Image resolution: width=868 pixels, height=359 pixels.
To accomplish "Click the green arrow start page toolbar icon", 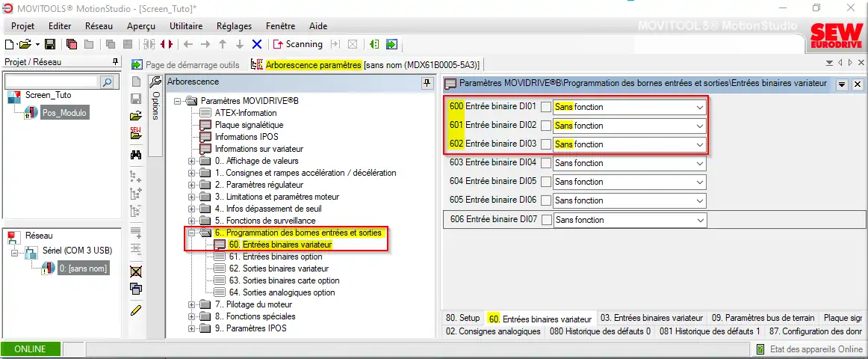I will point(391,44).
